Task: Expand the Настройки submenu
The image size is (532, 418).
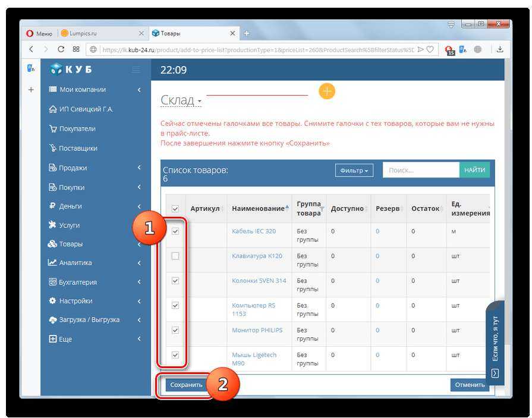Action: coord(139,301)
